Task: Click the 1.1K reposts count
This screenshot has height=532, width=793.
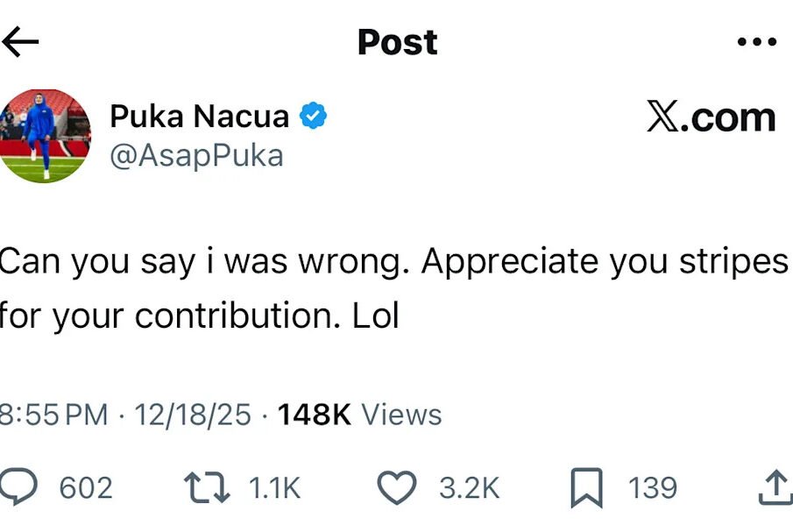Action: point(274,488)
